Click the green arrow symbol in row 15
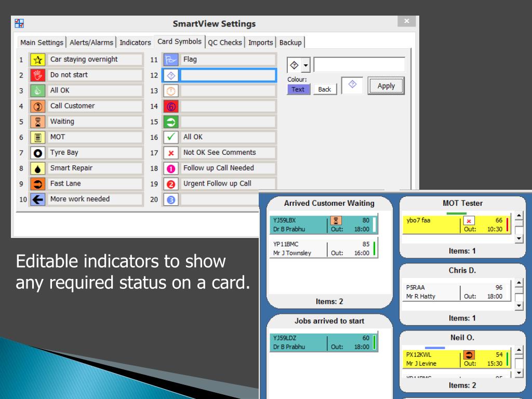The height and width of the screenshot is (399, 532). click(x=171, y=122)
